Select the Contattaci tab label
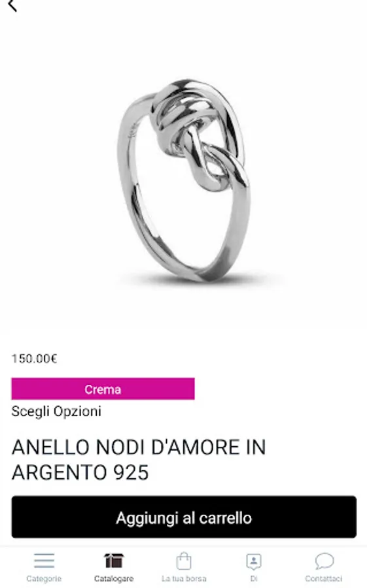The width and height of the screenshot is (367, 588). (x=323, y=579)
